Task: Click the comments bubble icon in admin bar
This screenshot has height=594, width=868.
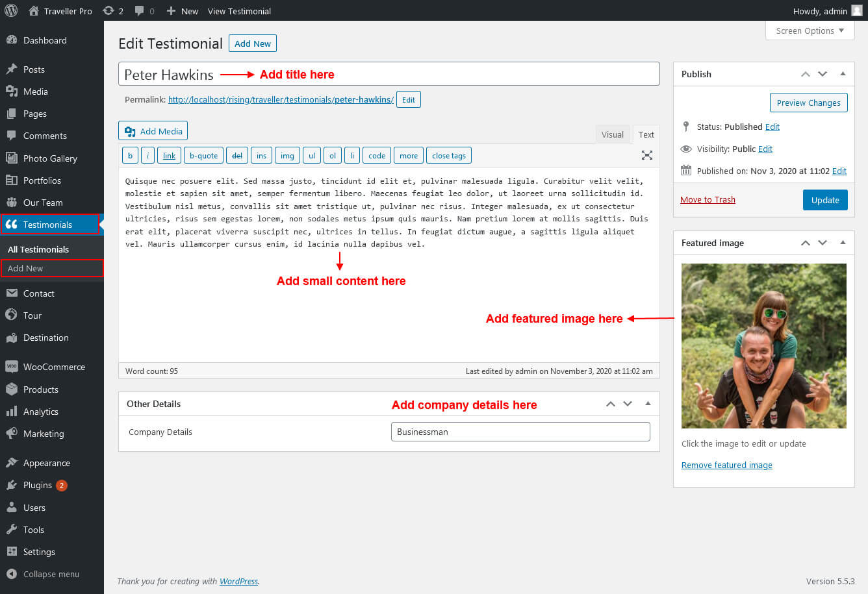Action: pos(140,11)
